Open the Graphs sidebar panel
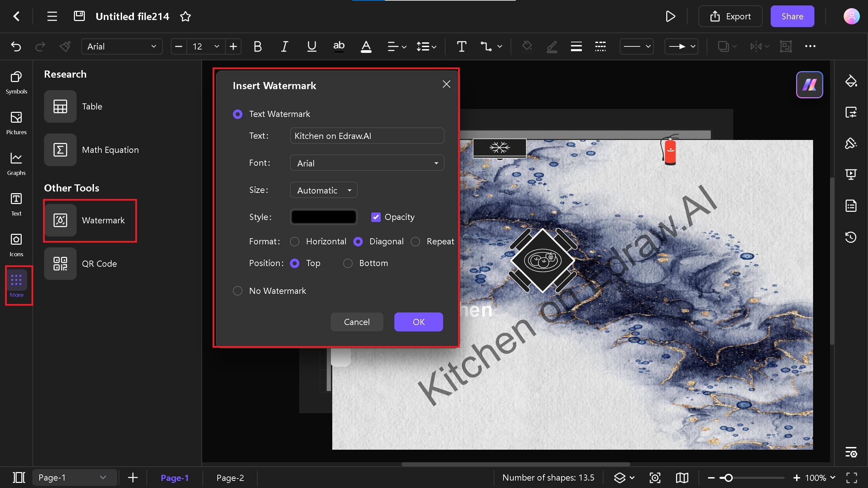This screenshot has width=868, height=488. [x=16, y=164]
